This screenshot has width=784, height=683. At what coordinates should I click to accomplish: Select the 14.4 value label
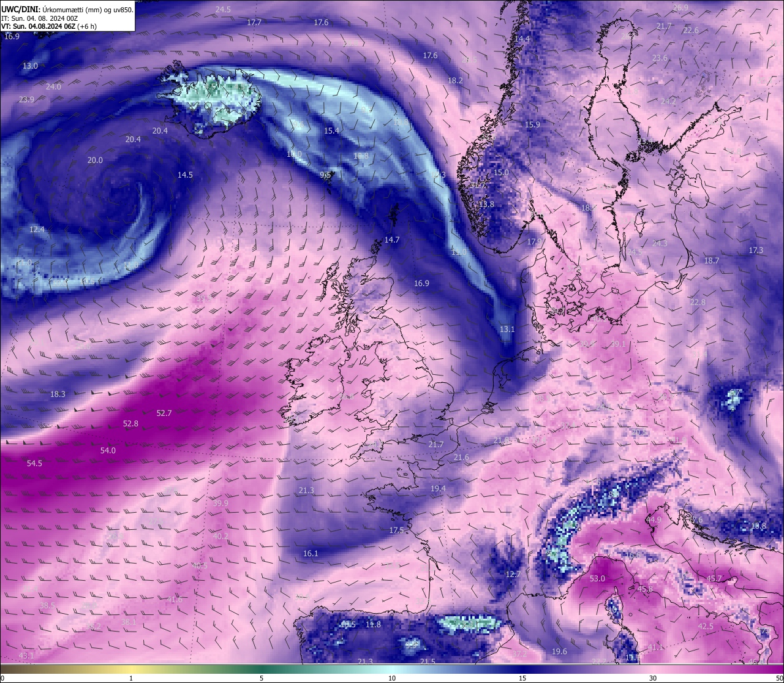pyautogui.click(x=522, y=39)
